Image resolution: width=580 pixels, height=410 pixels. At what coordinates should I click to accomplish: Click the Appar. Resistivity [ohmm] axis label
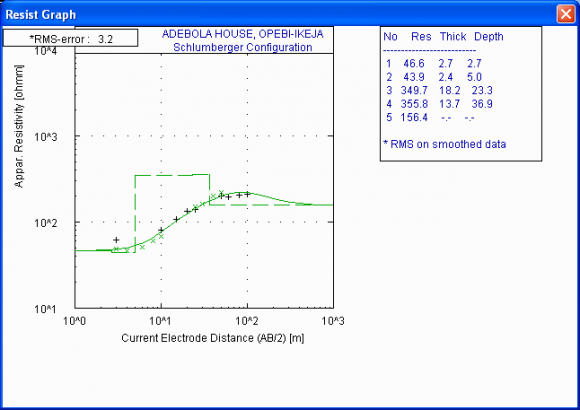pyautogui.click(x=18, y=126)
